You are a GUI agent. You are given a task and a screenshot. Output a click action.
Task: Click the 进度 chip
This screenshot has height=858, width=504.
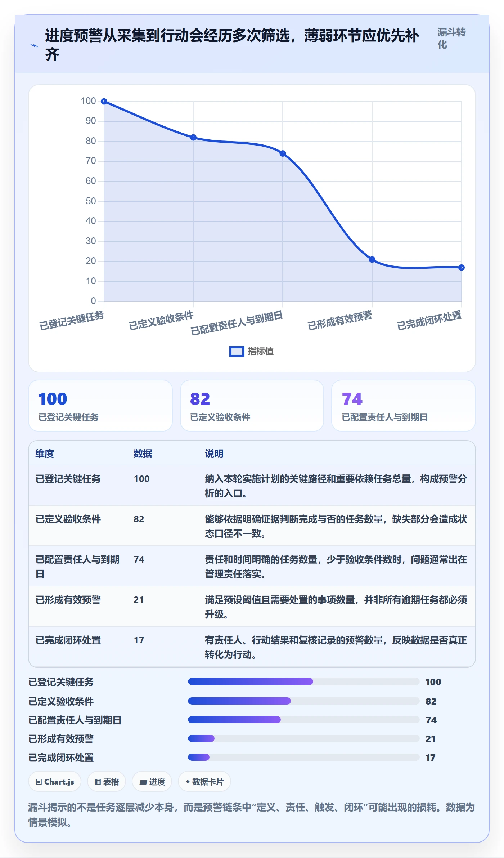pos(152,782)
